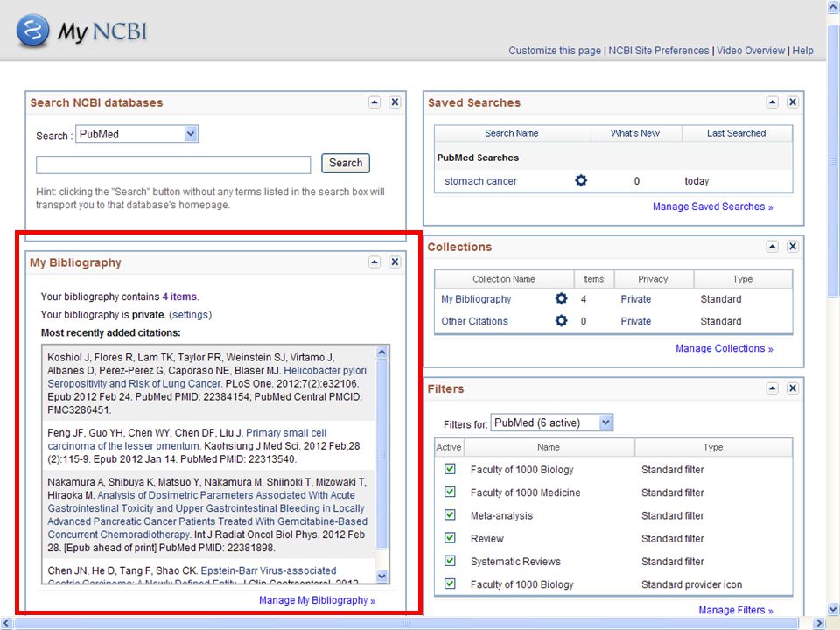Collapse the Saved Searches panel
840x630 pixels.
click(772, 101)
